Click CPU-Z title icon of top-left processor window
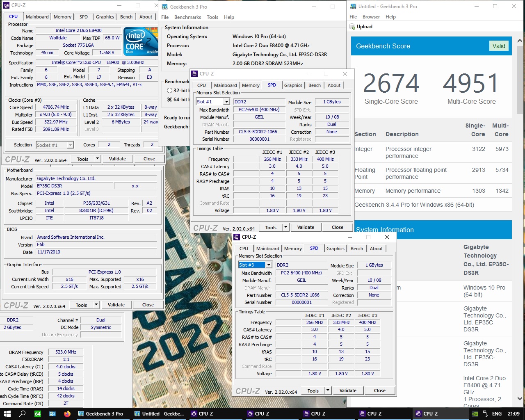This screenshot has width=525, height=420. 6,5
